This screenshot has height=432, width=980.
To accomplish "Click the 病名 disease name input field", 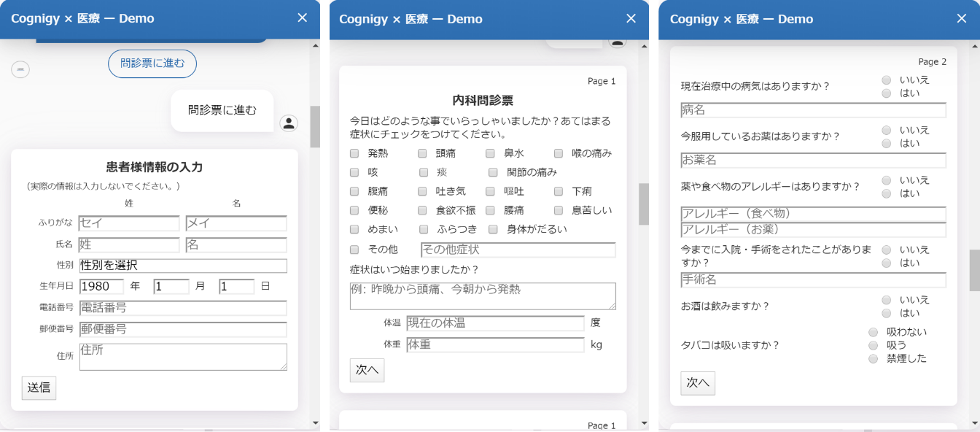I will 812,110.
